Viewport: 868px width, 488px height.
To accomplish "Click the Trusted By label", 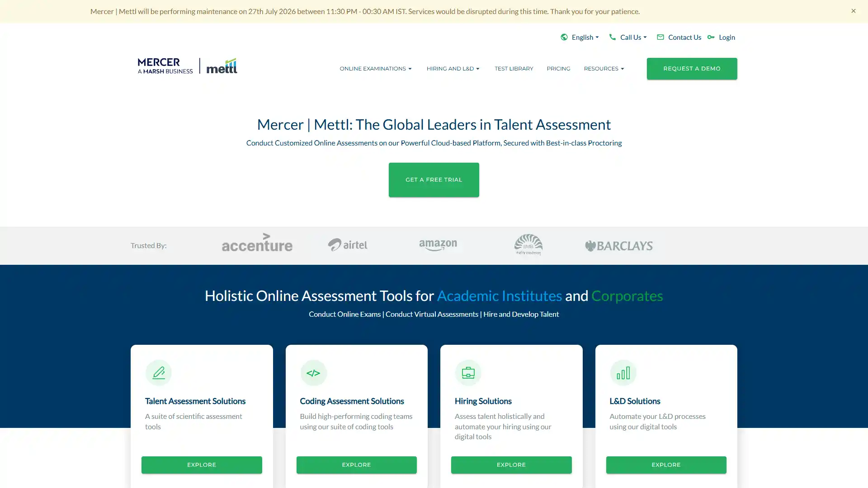I will click(x=148, y=245).
